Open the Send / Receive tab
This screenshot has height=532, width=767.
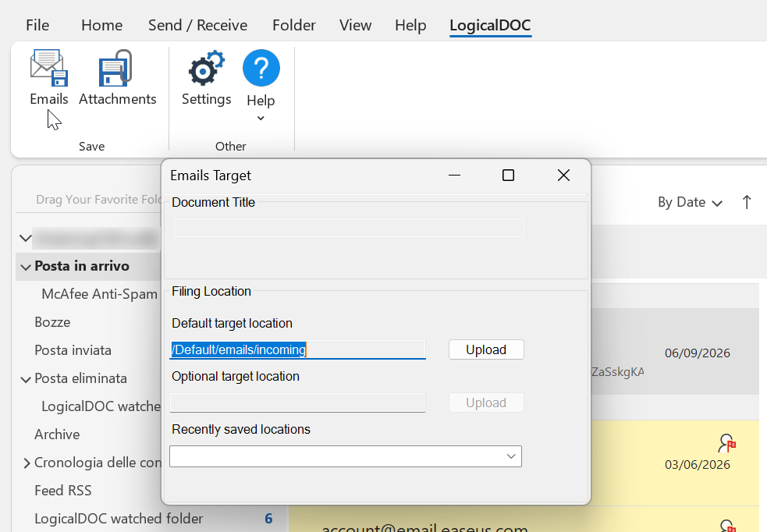point(197,25)
